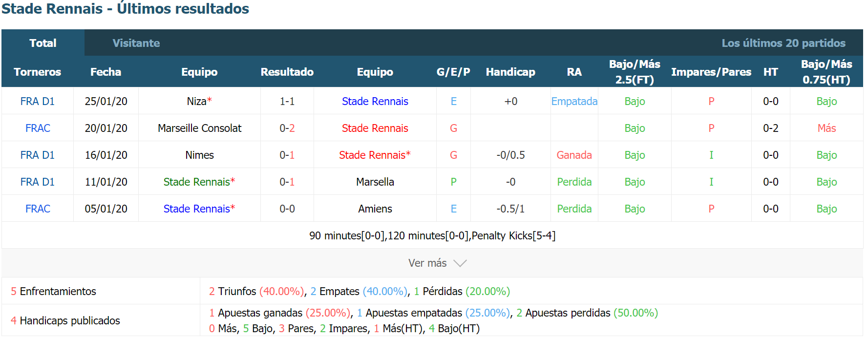The height and width of the screenshot is (340, 868).
Task: Click the Nimes team name
Action: point(199,155)
